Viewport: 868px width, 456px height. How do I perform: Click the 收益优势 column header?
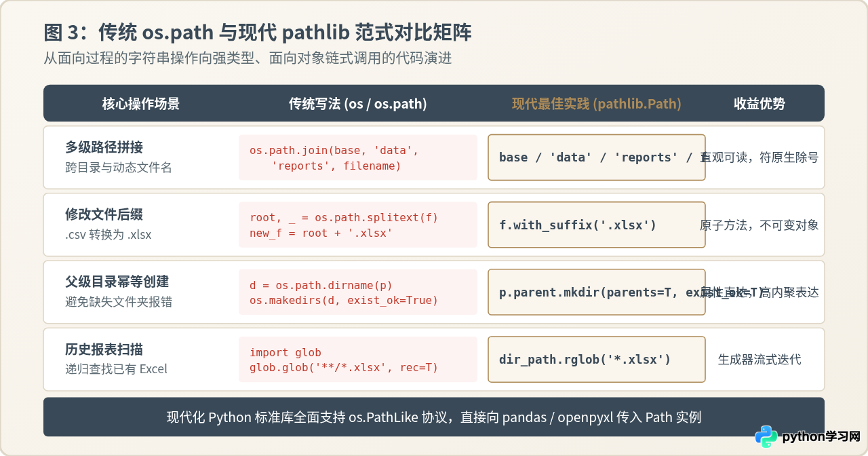coord(759,104)
